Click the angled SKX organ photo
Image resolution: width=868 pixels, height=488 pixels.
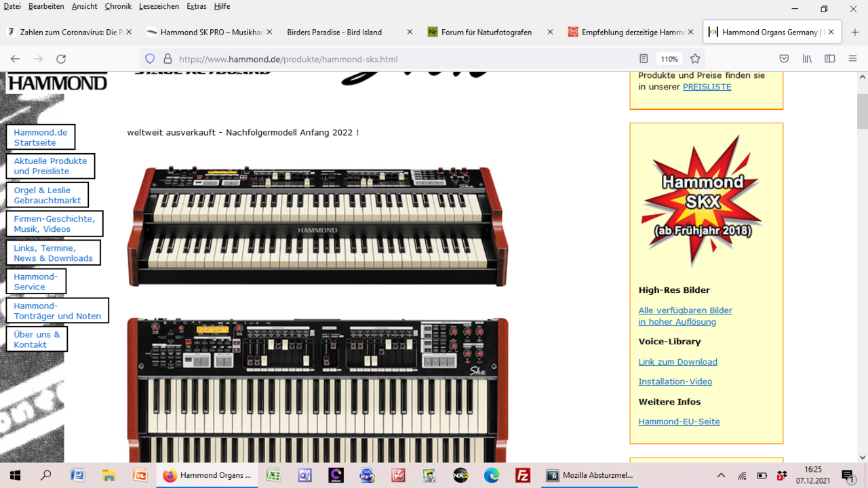click(317, 226)
